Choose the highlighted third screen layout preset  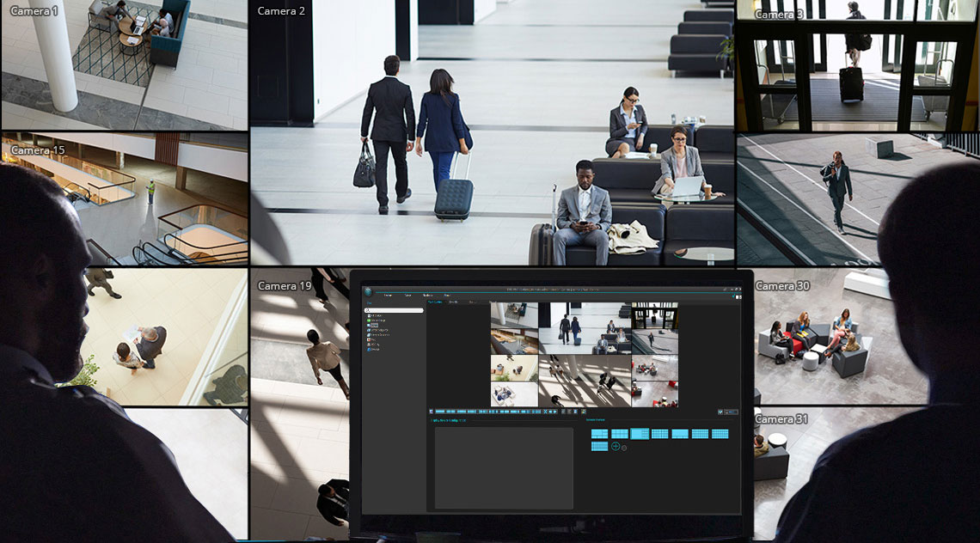[x=640, y=434]
